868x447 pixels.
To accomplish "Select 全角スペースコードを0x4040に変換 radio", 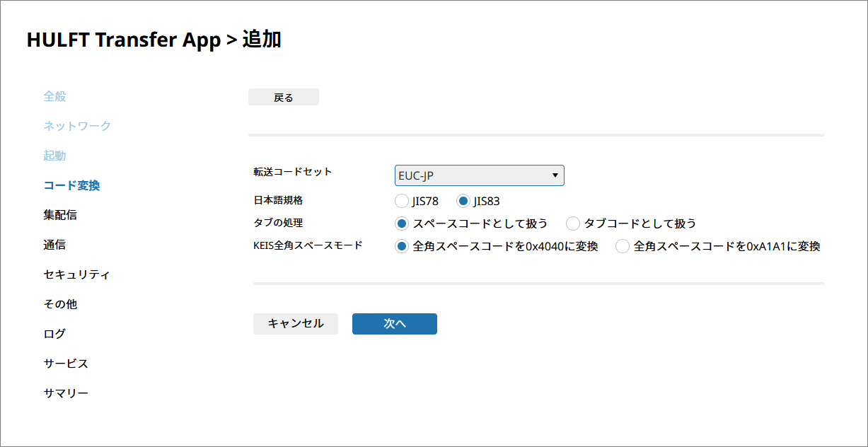I will pos(402,247).
